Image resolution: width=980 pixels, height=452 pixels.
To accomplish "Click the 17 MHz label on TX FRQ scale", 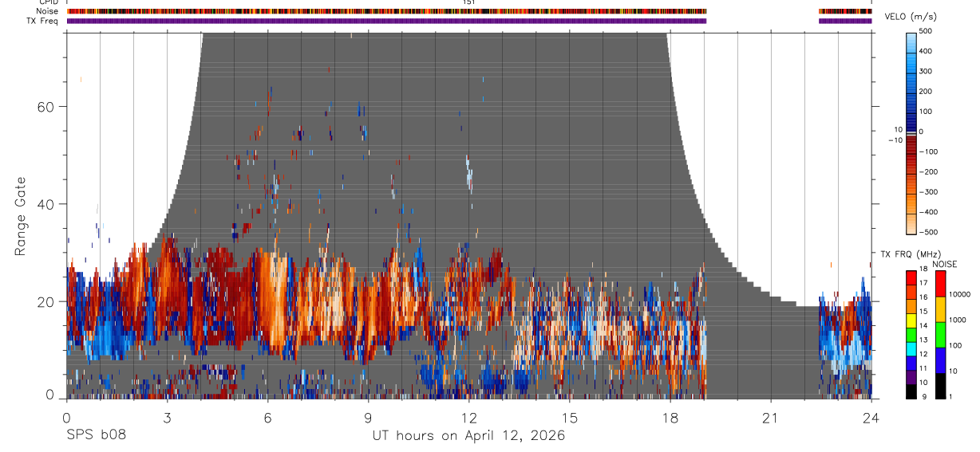I will coord(924,283).
